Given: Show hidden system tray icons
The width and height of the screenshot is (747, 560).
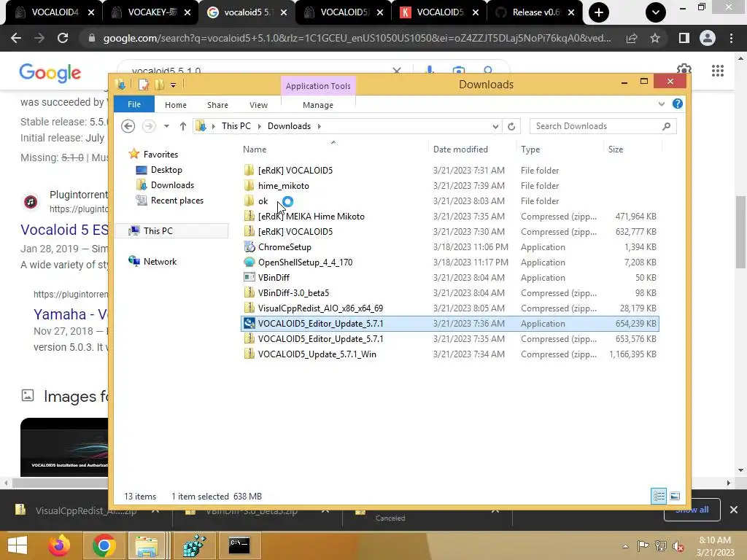Looking at the screenshot, I should click(625, 546).
